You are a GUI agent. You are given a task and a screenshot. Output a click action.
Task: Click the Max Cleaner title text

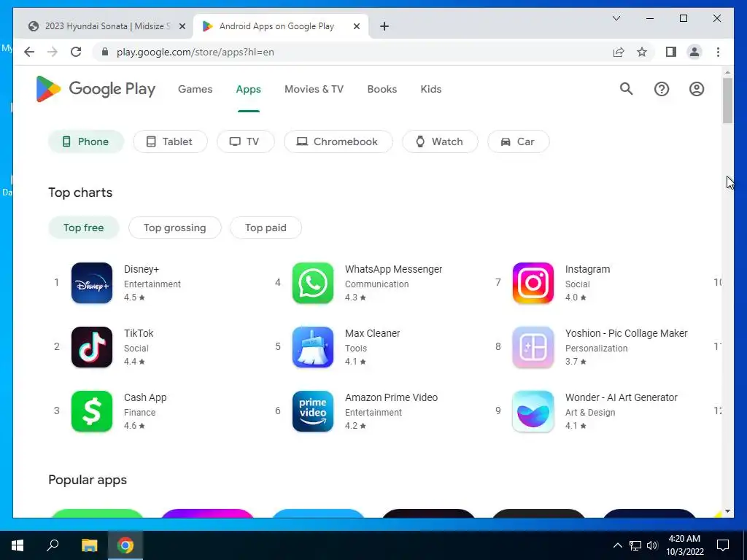373,333
